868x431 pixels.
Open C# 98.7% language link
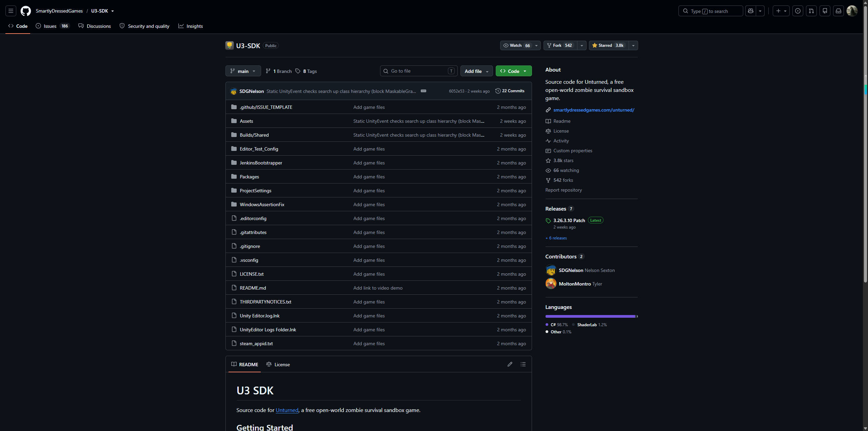tap(557, 325)
